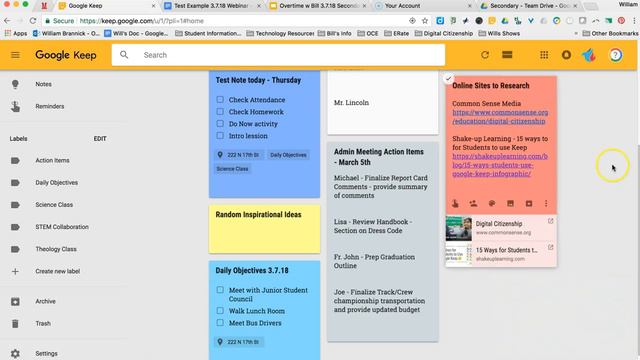Switch to Overtime w Bill 3.7.18 tab
Screen dimensions: 640x360
318,6
